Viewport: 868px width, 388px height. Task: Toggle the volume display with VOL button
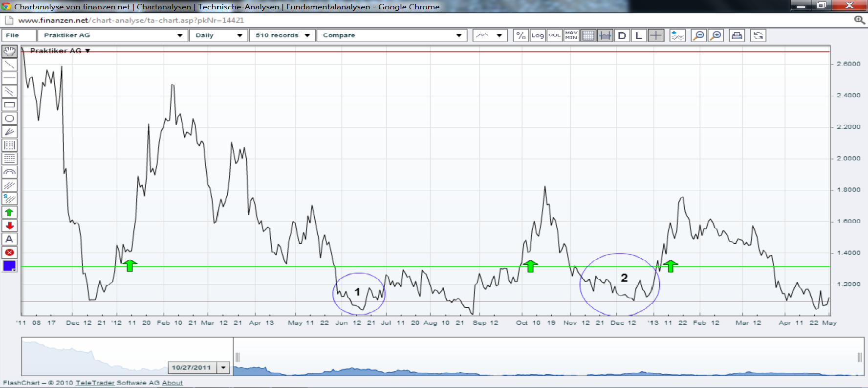coord(554,36)
